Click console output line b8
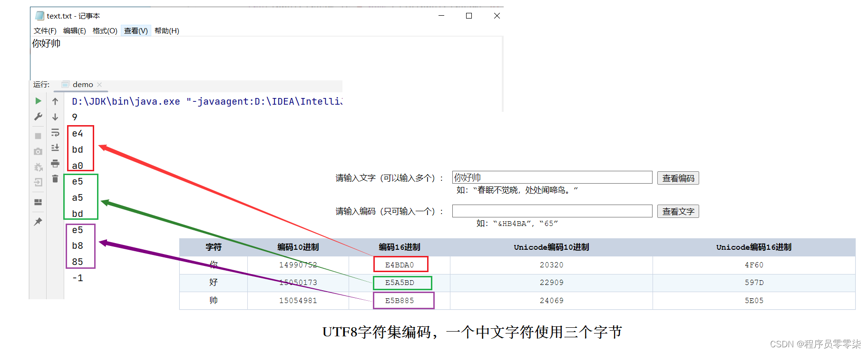Screen dimensions: 868x353 coord(78,246)
